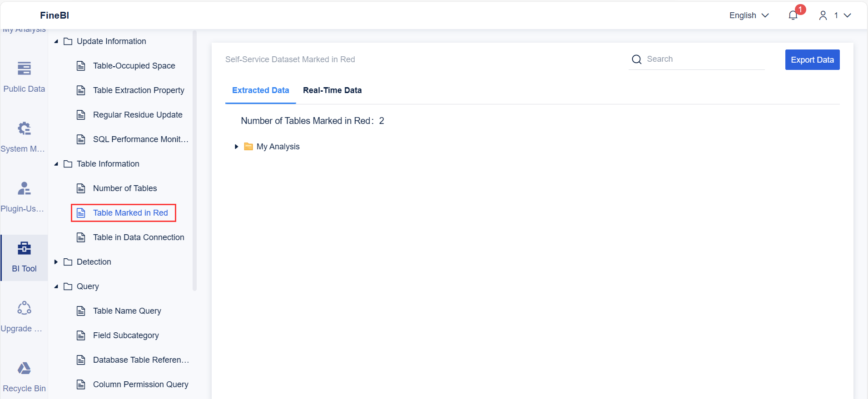Viewport: 868px width, 399px height.
Task: Open the user account dropdown arrow
Action: coord(848,15)
